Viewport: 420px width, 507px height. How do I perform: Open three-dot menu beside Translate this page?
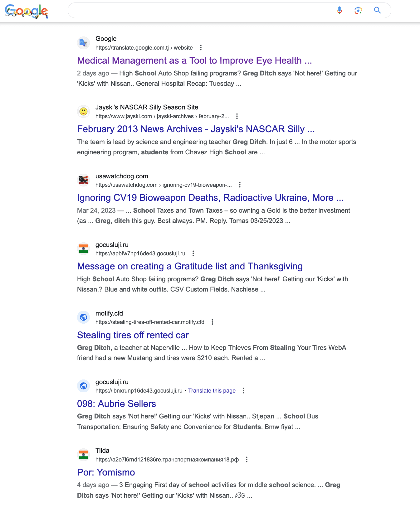[x=243, y=391]
